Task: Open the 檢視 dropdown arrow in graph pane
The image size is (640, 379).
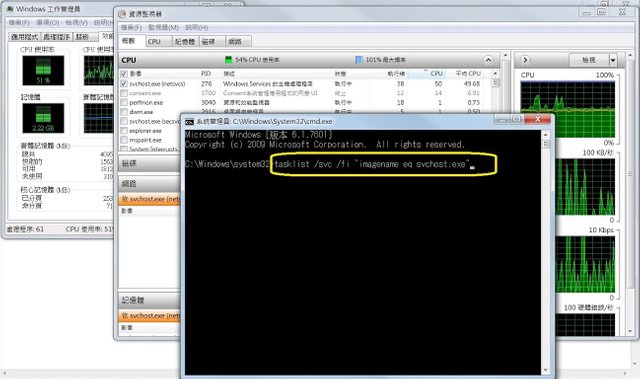Action: pyautogui.click(x=613, y=60)
